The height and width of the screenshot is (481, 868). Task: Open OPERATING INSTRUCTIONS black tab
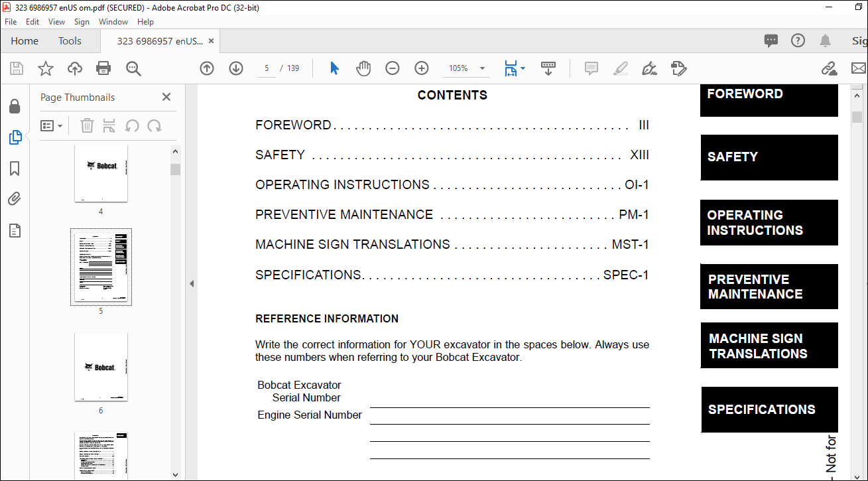[x=769, y=223]
